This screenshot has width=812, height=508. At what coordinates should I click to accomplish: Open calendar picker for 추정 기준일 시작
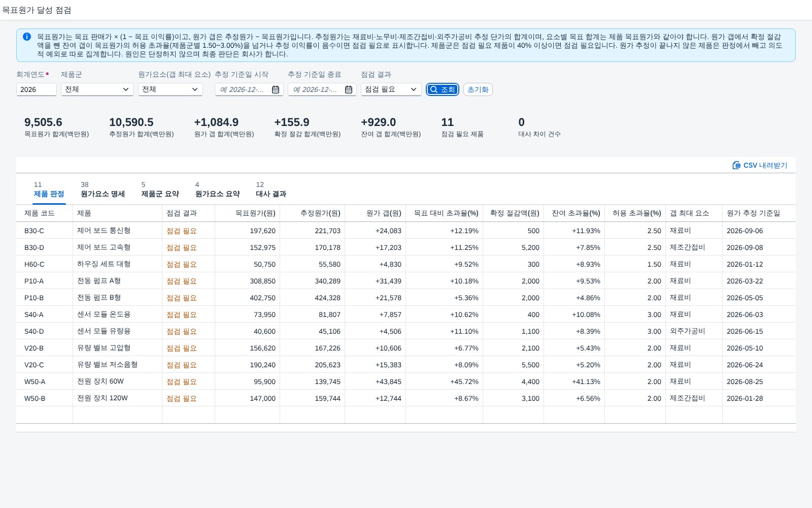click(276, 89)
